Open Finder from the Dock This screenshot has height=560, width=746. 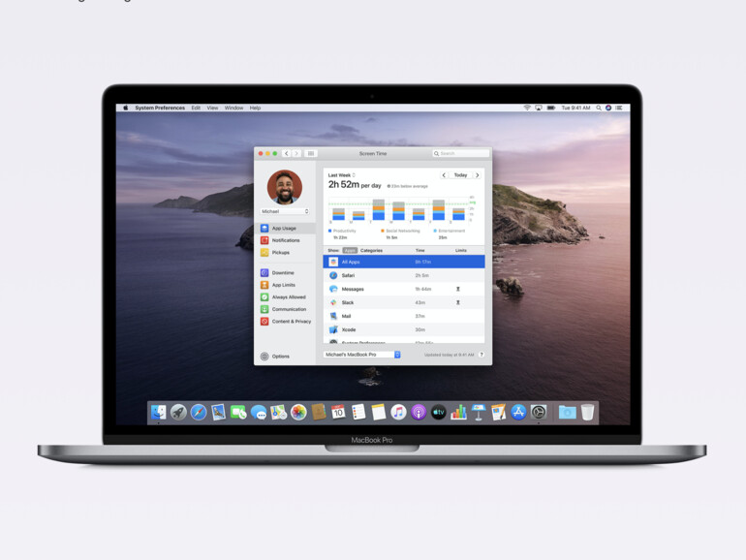[x=159, y=412]
